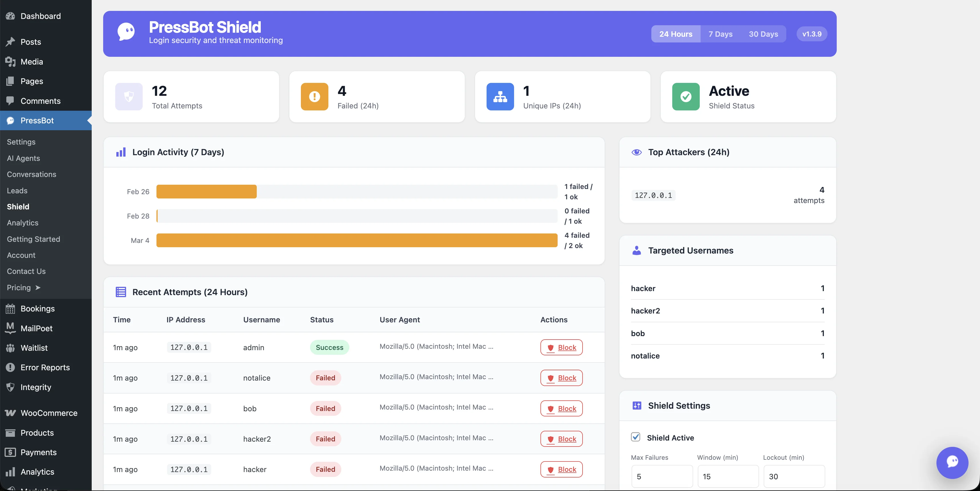
Task: Click the orange warning icon on Failed card
Action: (x=314, y=97)
